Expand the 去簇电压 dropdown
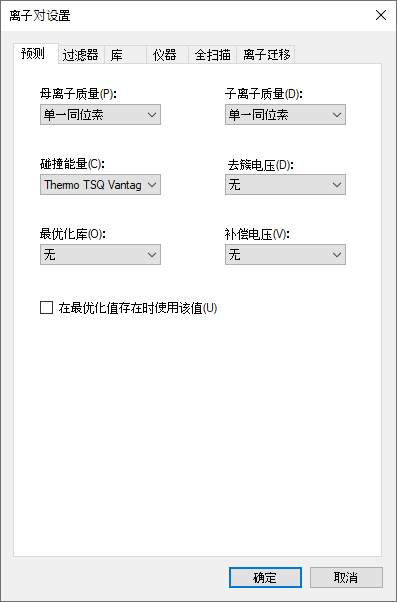 [x=285, y=185]
